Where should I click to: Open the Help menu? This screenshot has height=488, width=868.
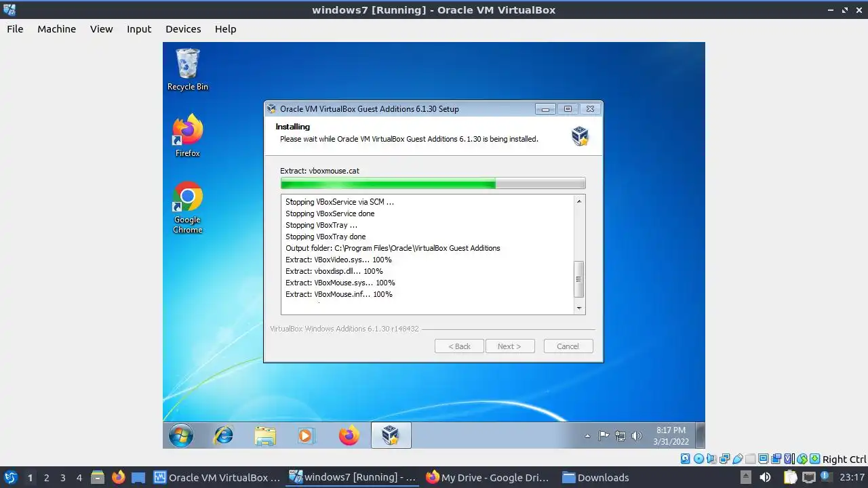(x=226, y=29)
